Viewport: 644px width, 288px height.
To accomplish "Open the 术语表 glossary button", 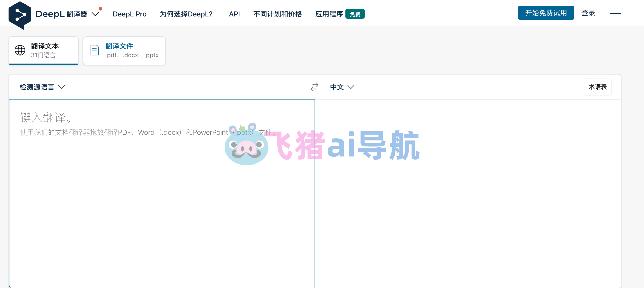I will click(x=598, y=87).
